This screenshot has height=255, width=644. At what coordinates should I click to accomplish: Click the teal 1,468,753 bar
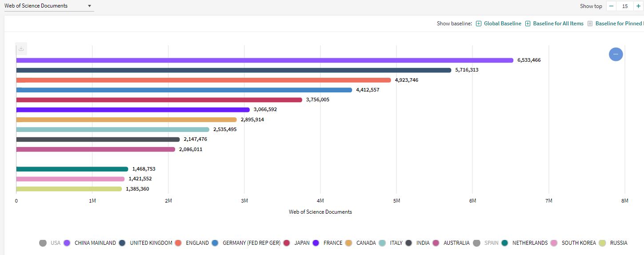click(x=72, y=169)
